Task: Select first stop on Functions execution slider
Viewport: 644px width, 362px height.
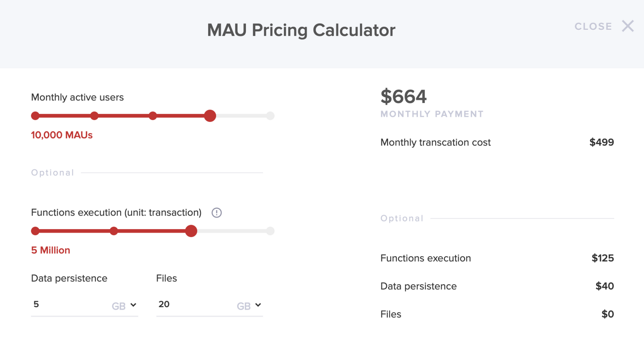Action: point(35,231)
